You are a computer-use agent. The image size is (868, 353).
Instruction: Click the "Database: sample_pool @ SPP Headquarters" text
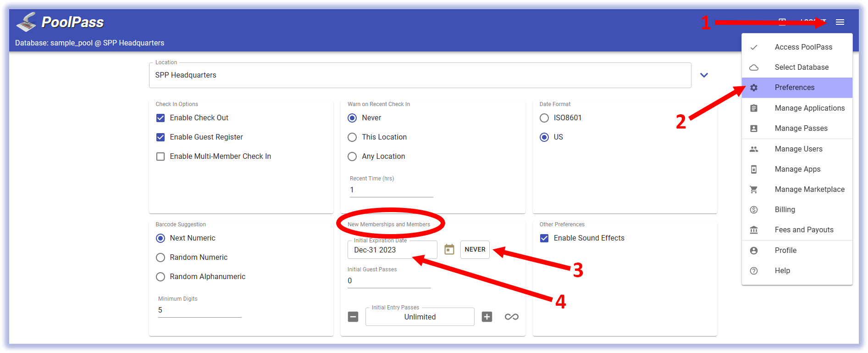click(x=90, y=43)
